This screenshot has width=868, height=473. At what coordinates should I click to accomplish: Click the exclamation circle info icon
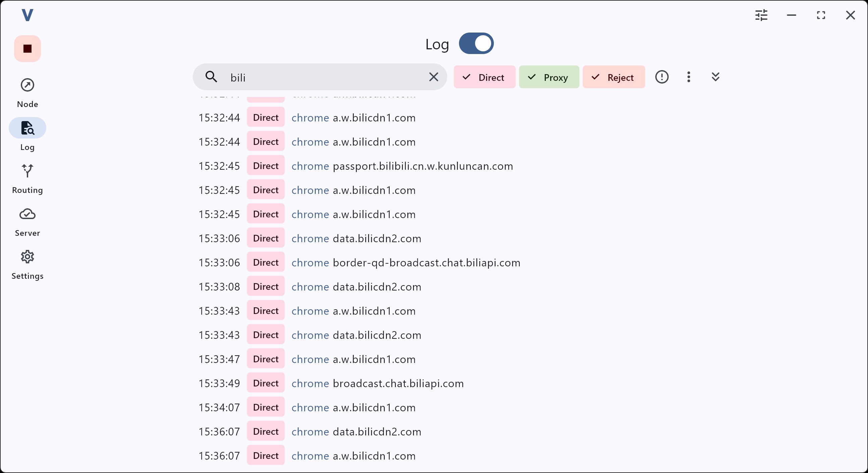pyautogui.click(x=662, y=77)
